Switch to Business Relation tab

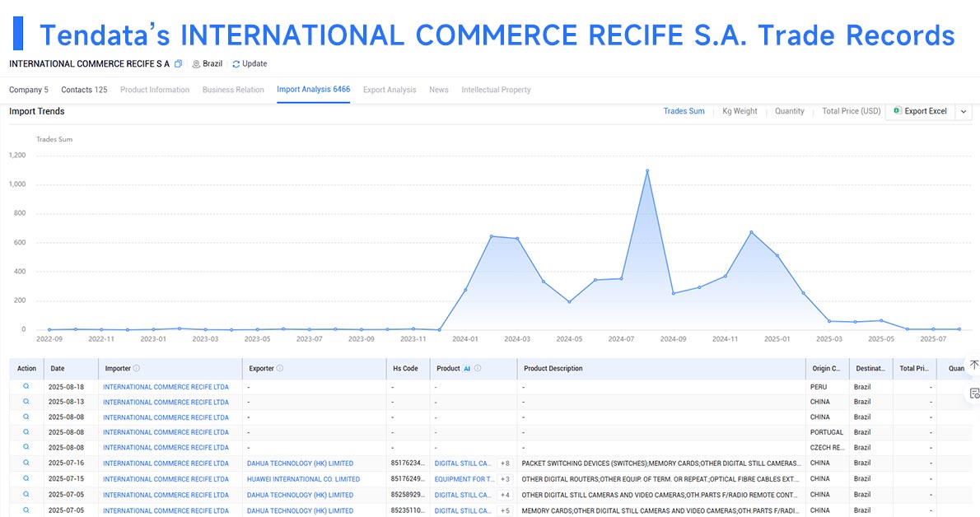233,90
